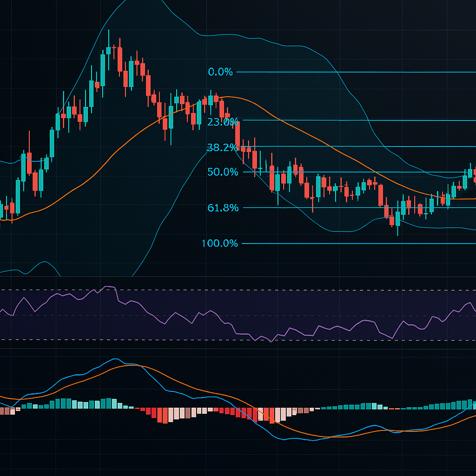The width and height of the screenshot is (476, 476).
Task: Click the 61.8% Fibonacci level label
Action: (x=222, y=209)
